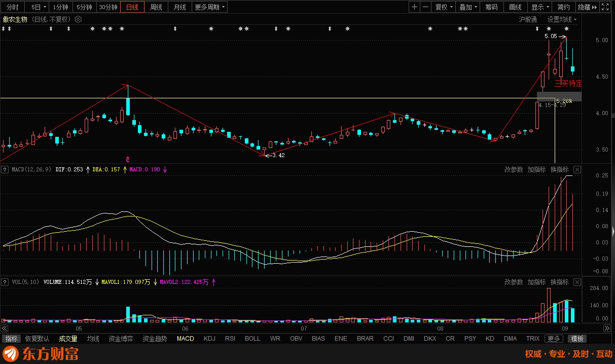Image resolution: width=615 pixels, height=364 pixels.
Task: Select OBV indicator
Action: coord(296,339)
